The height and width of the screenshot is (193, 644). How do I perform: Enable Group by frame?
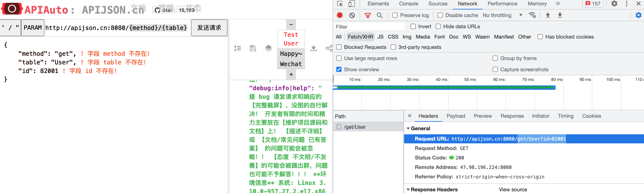pyautogui.click(x=495, y=58)
